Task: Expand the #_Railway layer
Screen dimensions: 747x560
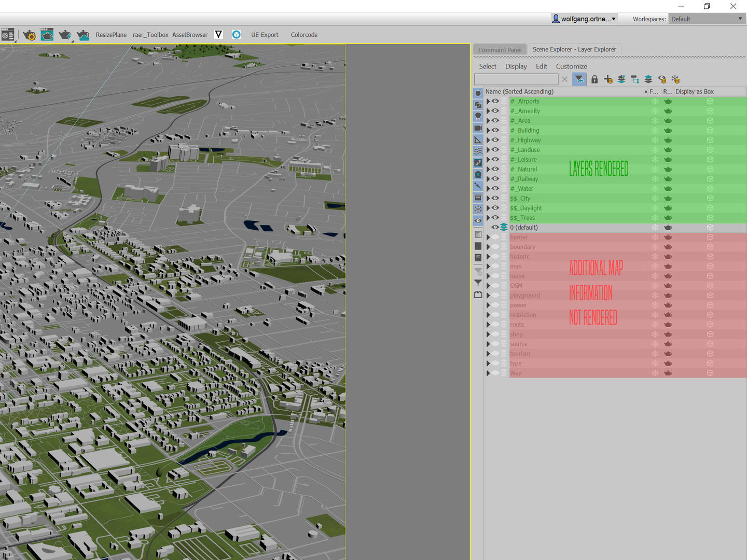Action: [488, 179]
